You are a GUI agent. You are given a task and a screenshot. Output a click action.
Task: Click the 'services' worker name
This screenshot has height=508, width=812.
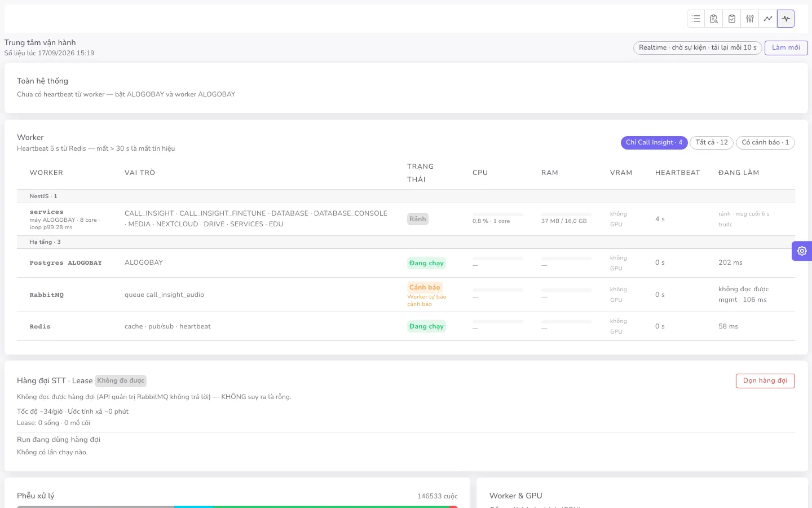[x=46, y=212]
